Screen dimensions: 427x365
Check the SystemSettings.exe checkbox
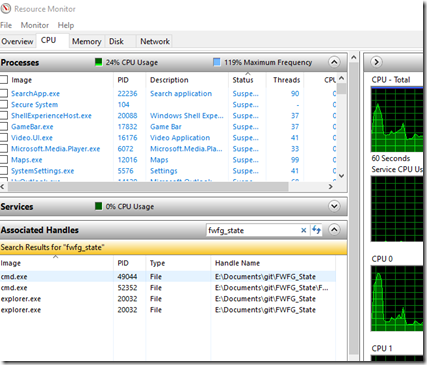[4, 171]
